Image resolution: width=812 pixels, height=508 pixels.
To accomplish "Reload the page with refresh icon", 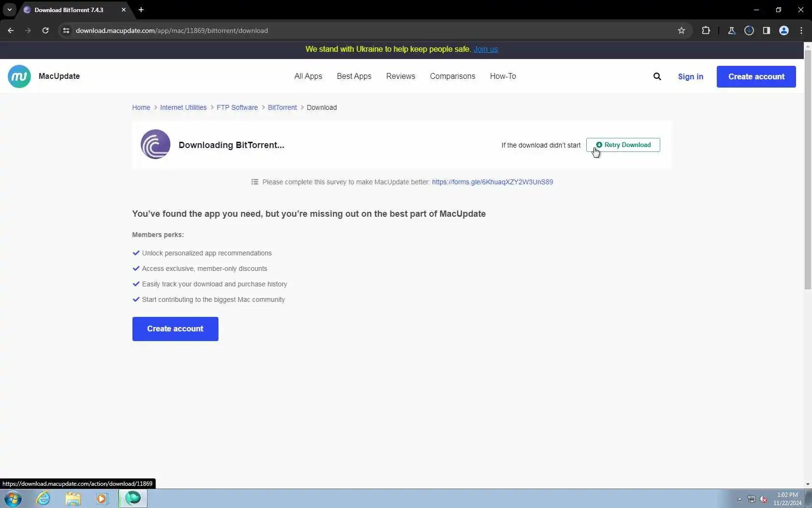I will coord(45,30).
